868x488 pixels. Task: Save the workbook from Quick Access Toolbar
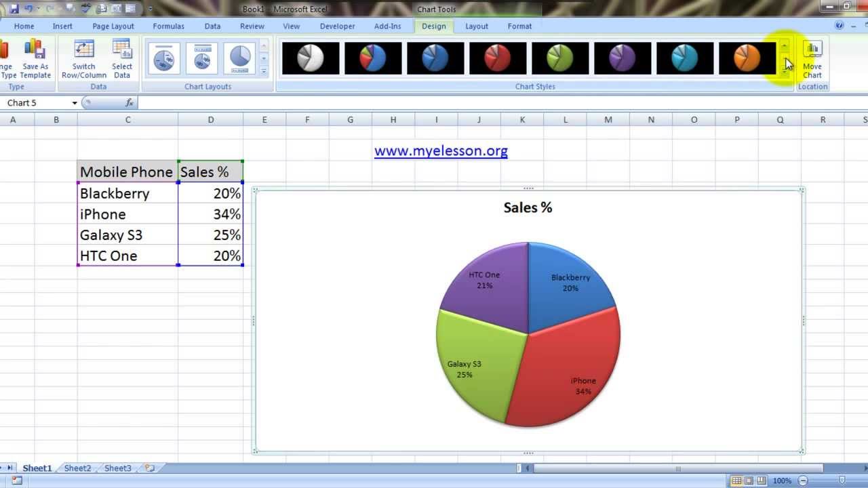point(14,9)
